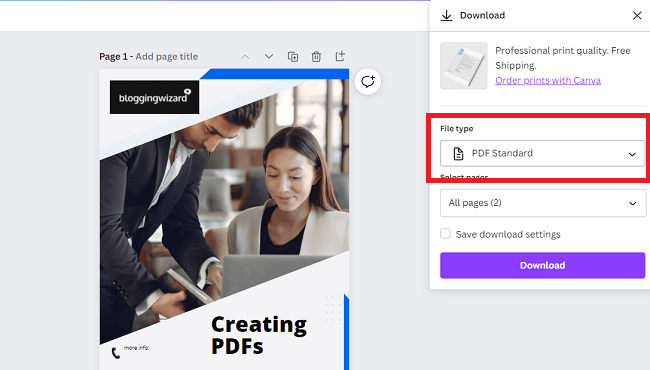650x370 pixels.
Task: Delete page 1 with trash icon
Action: coord(316,56)
